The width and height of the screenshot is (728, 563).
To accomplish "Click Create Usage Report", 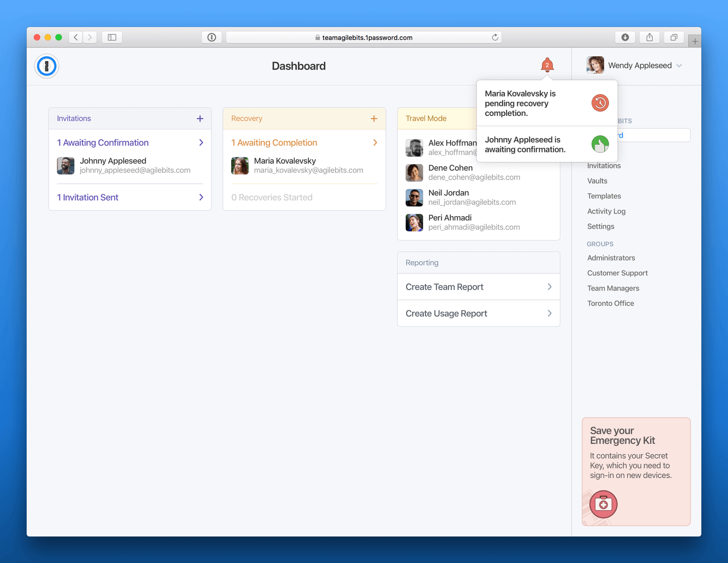I will click(x=446, y=313).
